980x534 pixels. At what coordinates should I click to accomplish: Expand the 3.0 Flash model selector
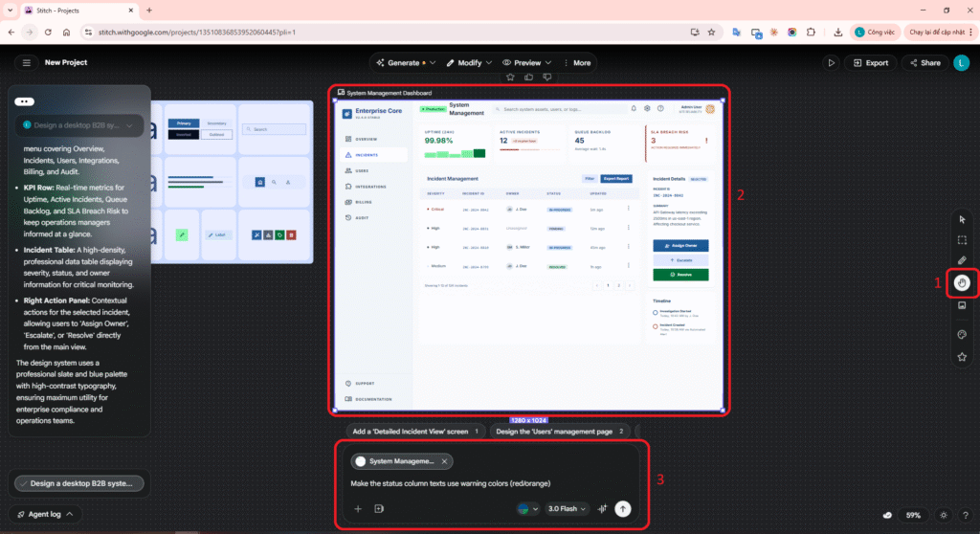[566, 509]
